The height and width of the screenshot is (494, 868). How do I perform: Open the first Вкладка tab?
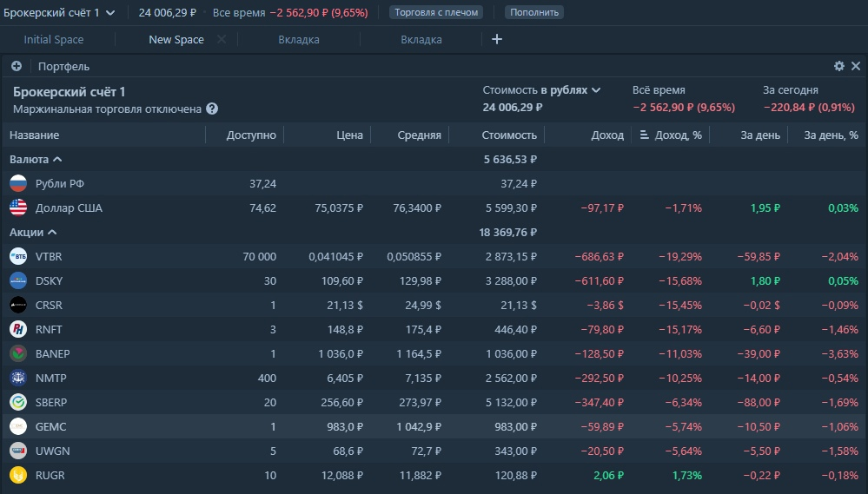[x=299, y=40]
